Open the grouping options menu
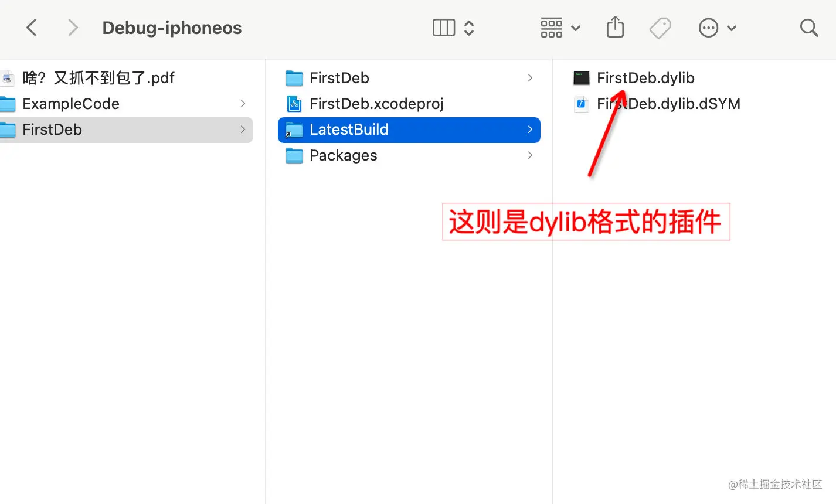The height and width of the screenshot is (504, 836). pyautogui.click(x=560, y=28)
